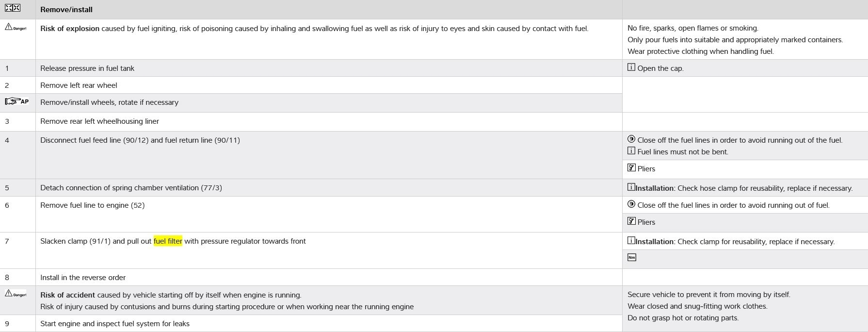Image resolution: width=868 pixels, height=332 pixels.
Task: Click the step 8 Install in the reverse order text
Action: (83, 278)
